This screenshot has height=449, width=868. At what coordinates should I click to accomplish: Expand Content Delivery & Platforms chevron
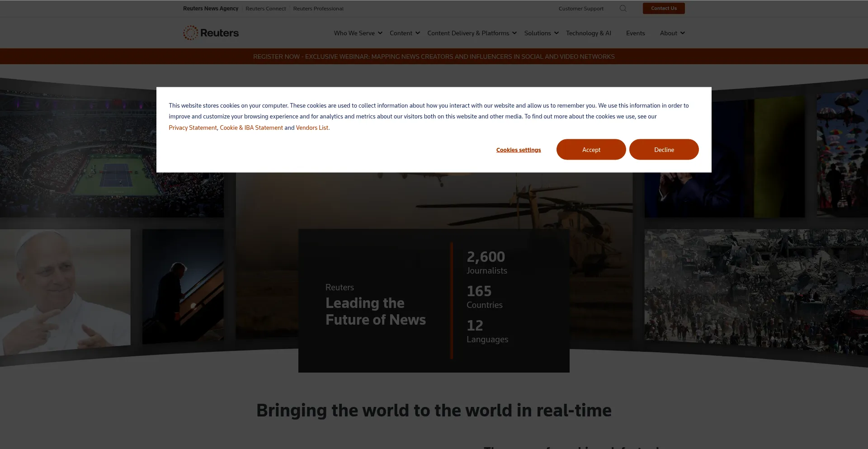[514, 33]
